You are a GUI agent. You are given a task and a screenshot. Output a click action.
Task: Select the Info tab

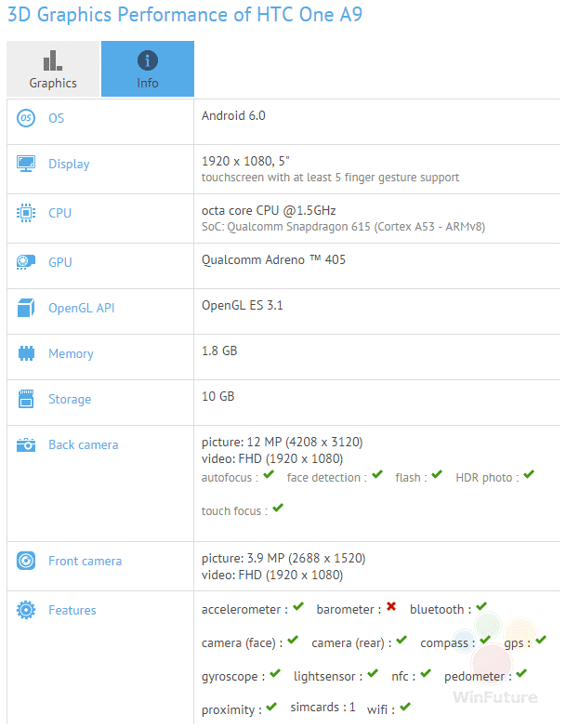148,69
